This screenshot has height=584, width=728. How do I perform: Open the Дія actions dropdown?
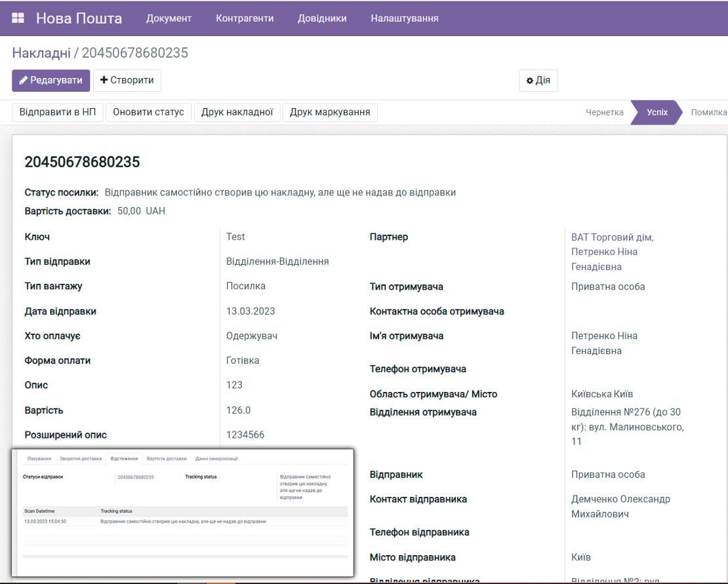538,80
